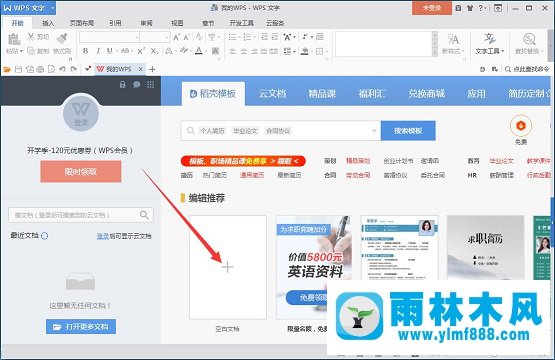Click the orange 免费 hexagon icon
555x360 pixels.
click(x=521, y=125)
